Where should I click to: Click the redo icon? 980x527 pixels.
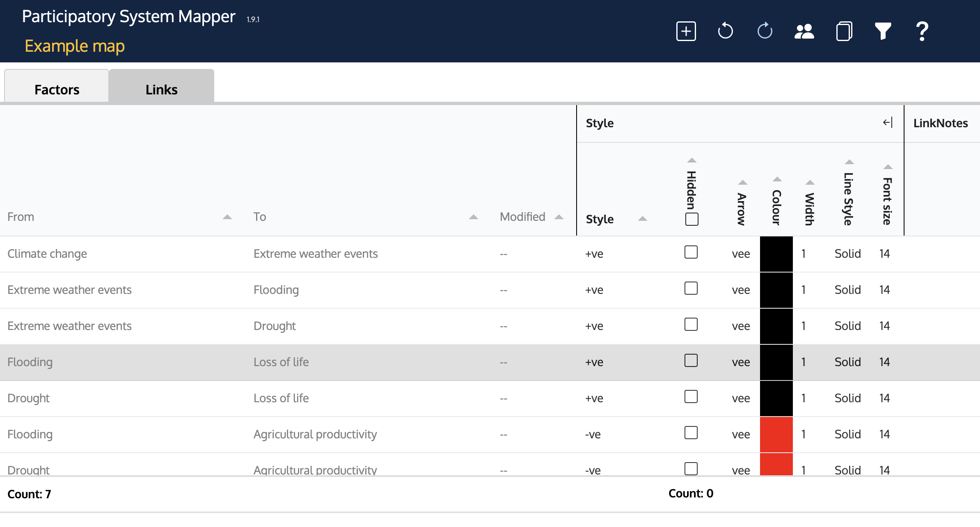[x=765, y=31]
